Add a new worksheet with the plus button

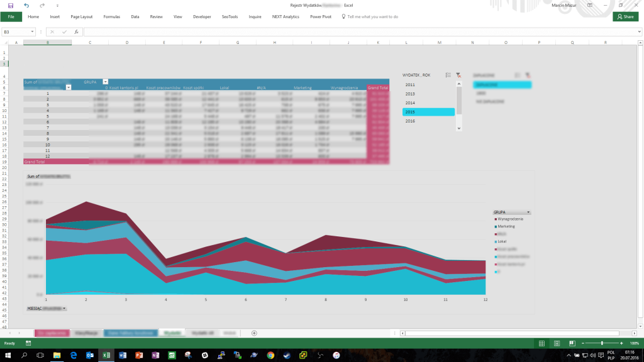tap(253, 332)
